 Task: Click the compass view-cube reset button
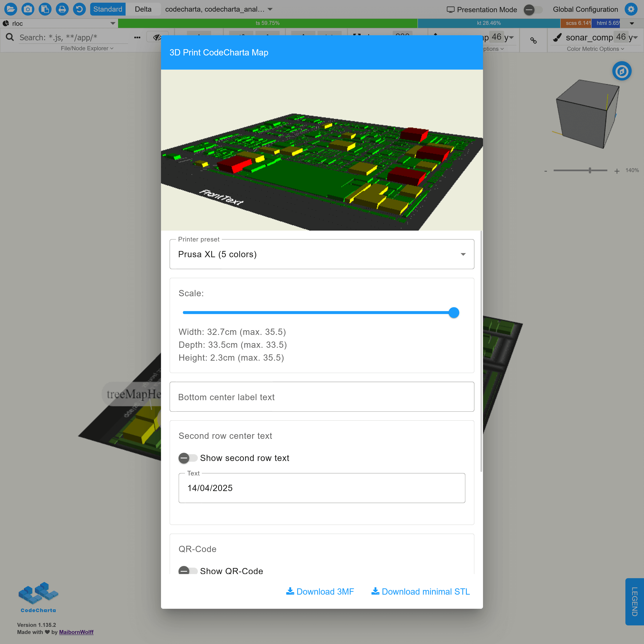pos(622,71)
